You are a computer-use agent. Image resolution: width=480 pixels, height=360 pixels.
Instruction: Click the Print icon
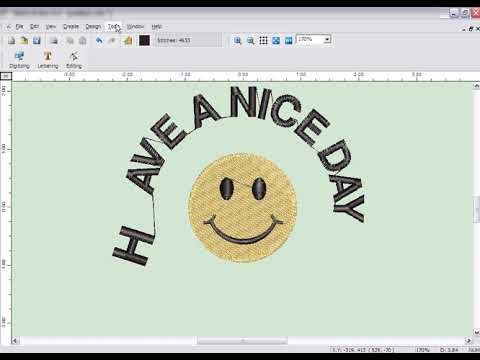click(54, 41)
